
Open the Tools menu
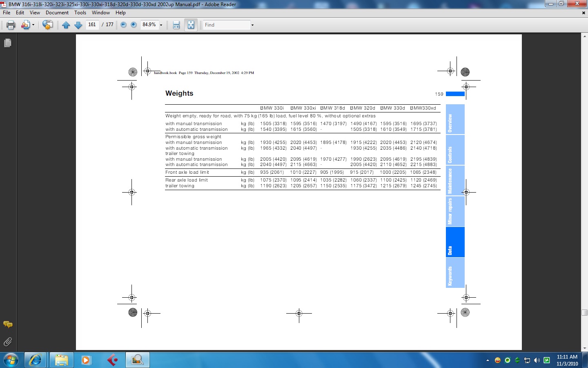[x=80, y=13]
